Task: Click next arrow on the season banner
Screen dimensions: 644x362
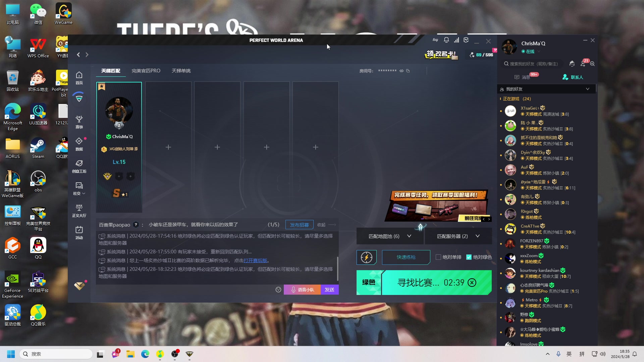Action: pos(489,219)
